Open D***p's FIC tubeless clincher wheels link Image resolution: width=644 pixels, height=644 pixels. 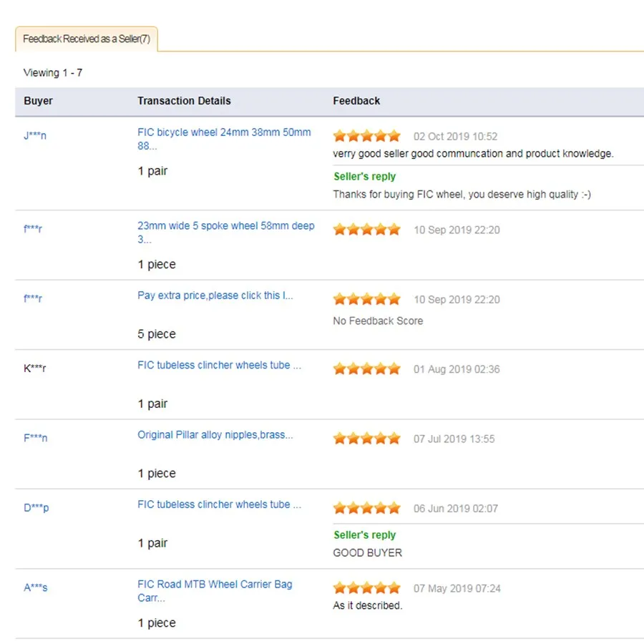(220, 504)
